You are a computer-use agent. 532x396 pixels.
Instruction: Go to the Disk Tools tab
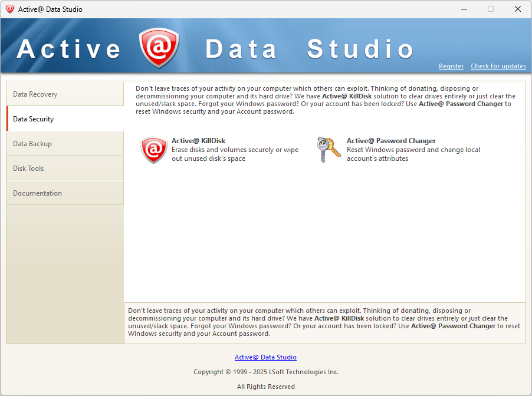click(65, 168)
